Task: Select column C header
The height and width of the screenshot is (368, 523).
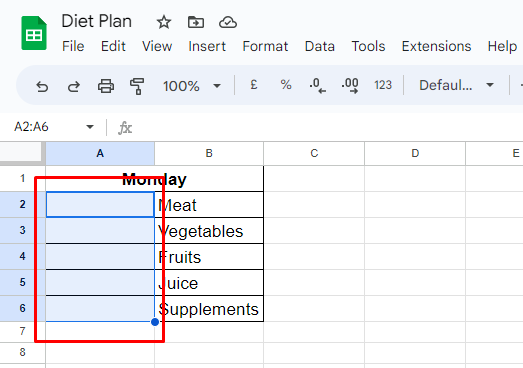Action: tap(314, 153)
